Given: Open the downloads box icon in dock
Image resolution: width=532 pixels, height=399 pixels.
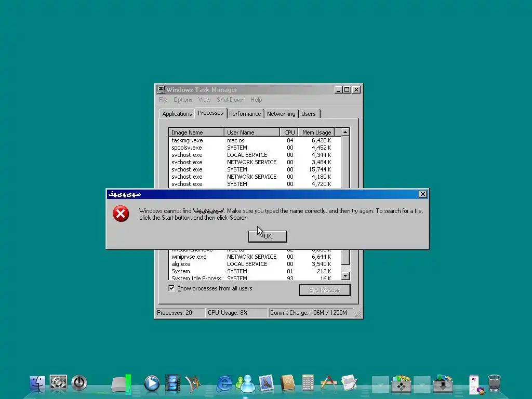Looking at the screenshot, I should pos(443,383).
